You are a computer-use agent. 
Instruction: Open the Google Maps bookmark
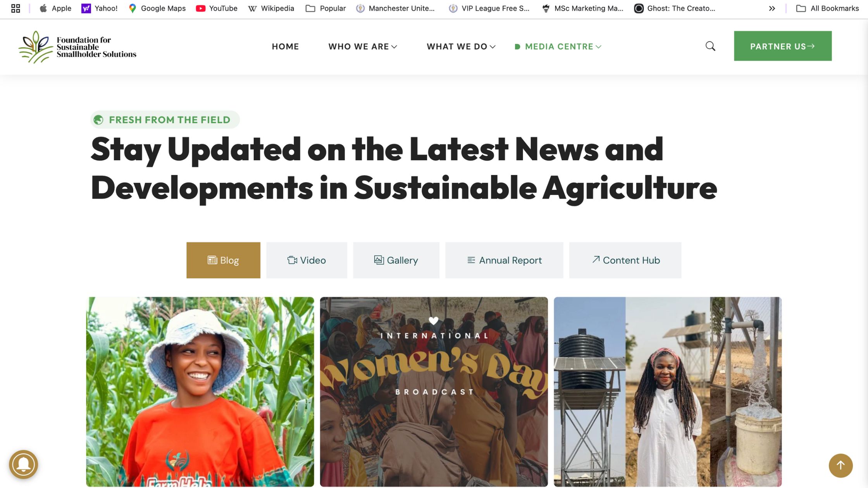[x=157, y=8]
